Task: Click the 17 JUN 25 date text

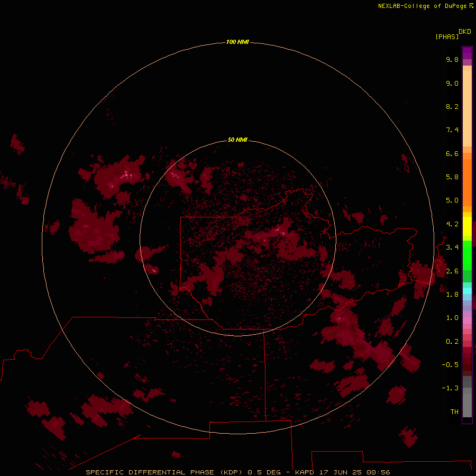Action: 340,472
